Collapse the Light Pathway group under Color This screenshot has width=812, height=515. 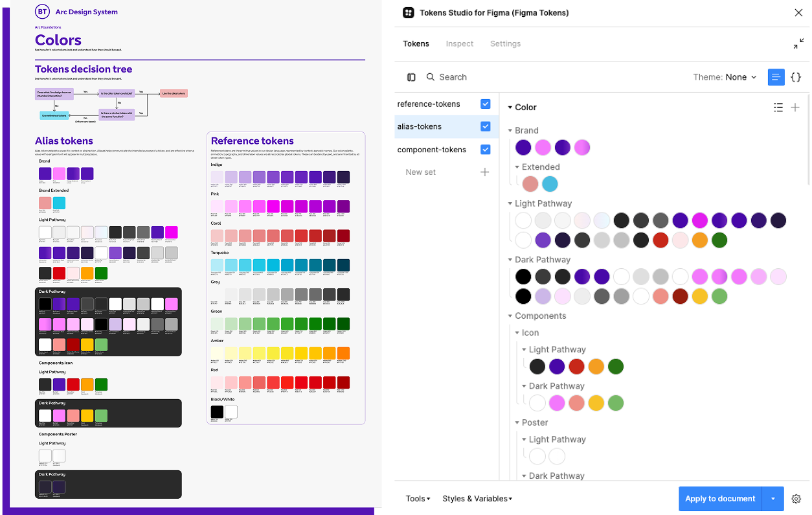510,204
